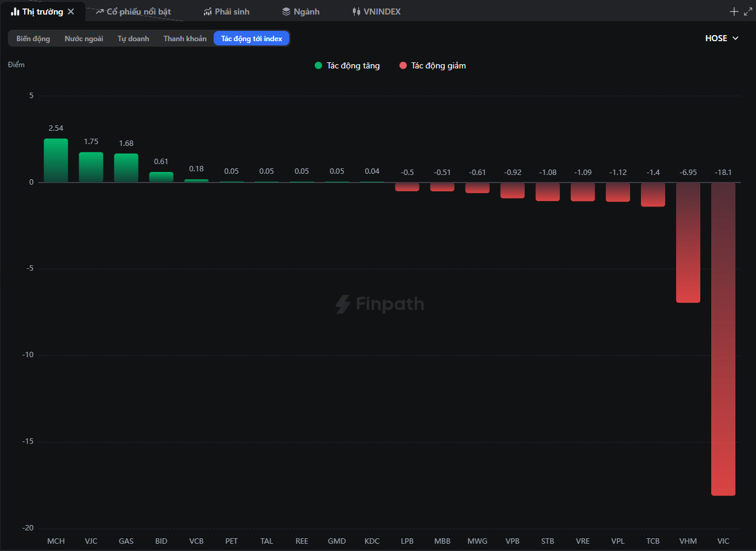Screen dimensions: 756x551
Task: Toggle the Tác động tăng legend series
Action: (x=347, y=65)
